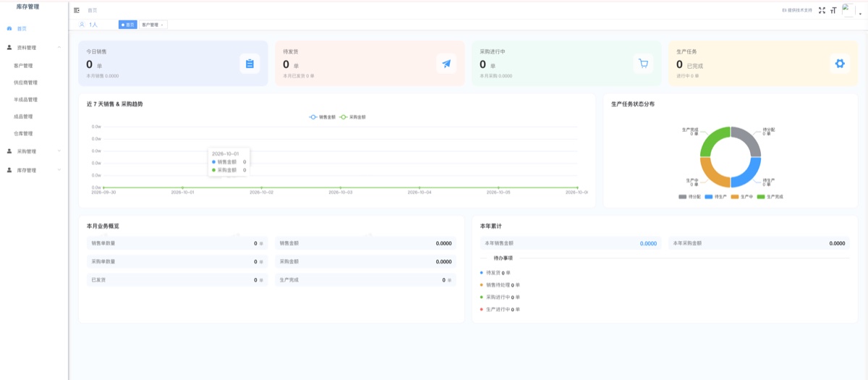Image resolution: width=868 pixels, height=380 pixels.
Task: Open the font size icon in header
Action: tap(833, 10)
